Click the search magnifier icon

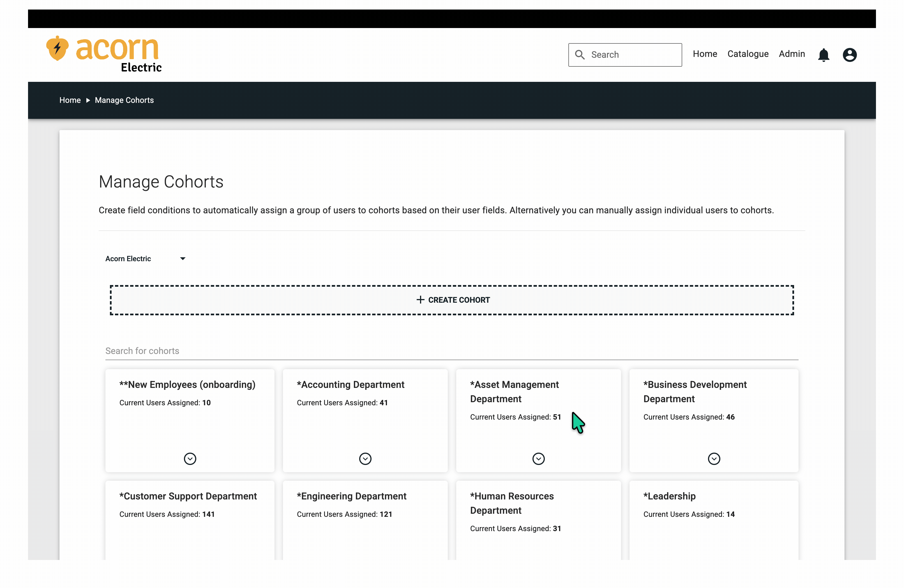click(x=580, y=55)
